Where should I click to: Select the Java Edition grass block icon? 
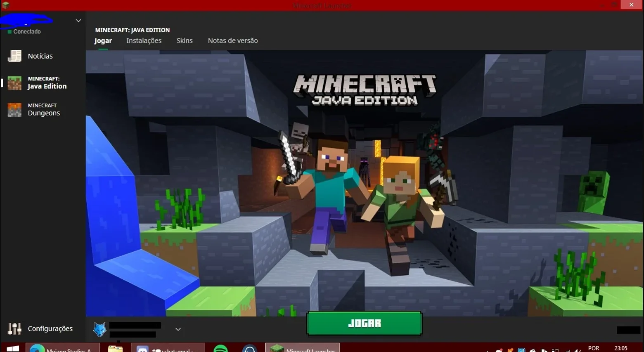coord(14,83)
